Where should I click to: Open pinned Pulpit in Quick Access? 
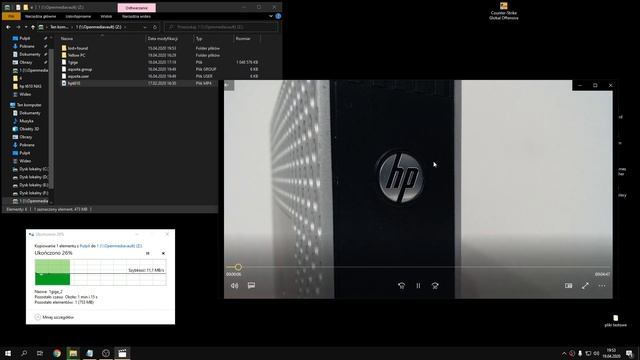[x=24, y=38]
